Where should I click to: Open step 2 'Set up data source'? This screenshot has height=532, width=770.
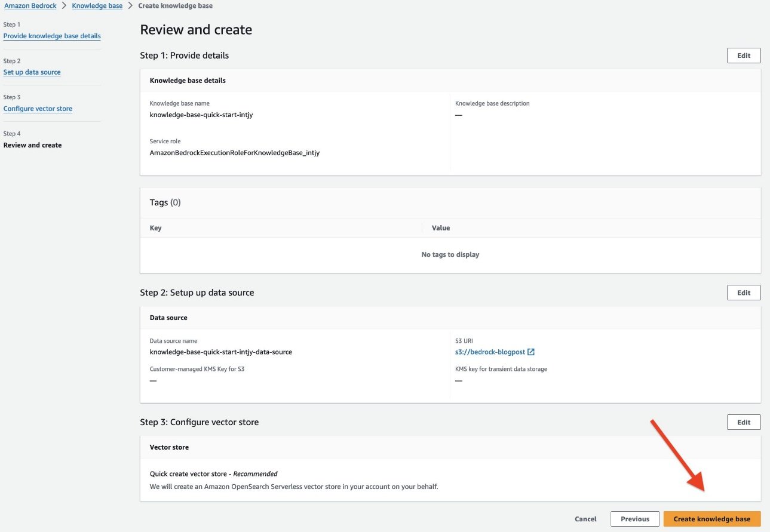click(32, 72)
